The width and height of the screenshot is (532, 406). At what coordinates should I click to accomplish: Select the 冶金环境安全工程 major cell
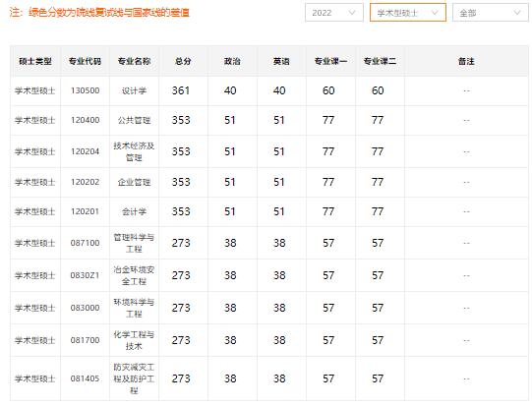click(x=134, y=275)
